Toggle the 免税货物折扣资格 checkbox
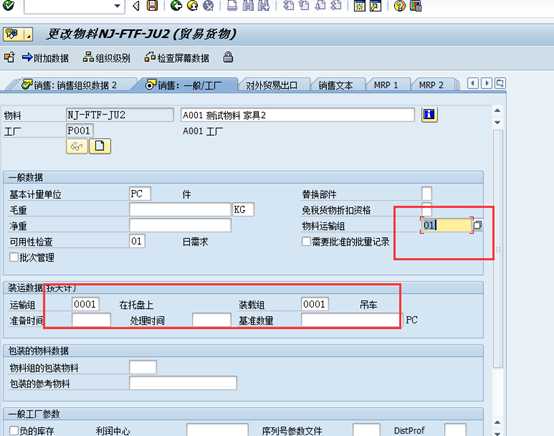The image size is (554, 436). point(426,209)
